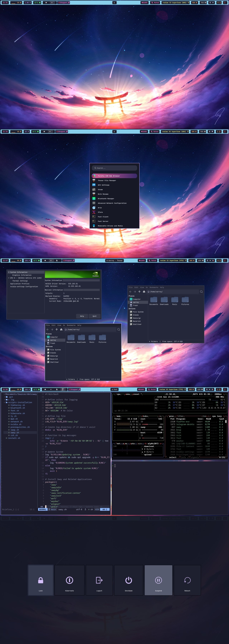Open Help menu in right-hand Thunar window

pyautogui.click(x=162, y=287)
